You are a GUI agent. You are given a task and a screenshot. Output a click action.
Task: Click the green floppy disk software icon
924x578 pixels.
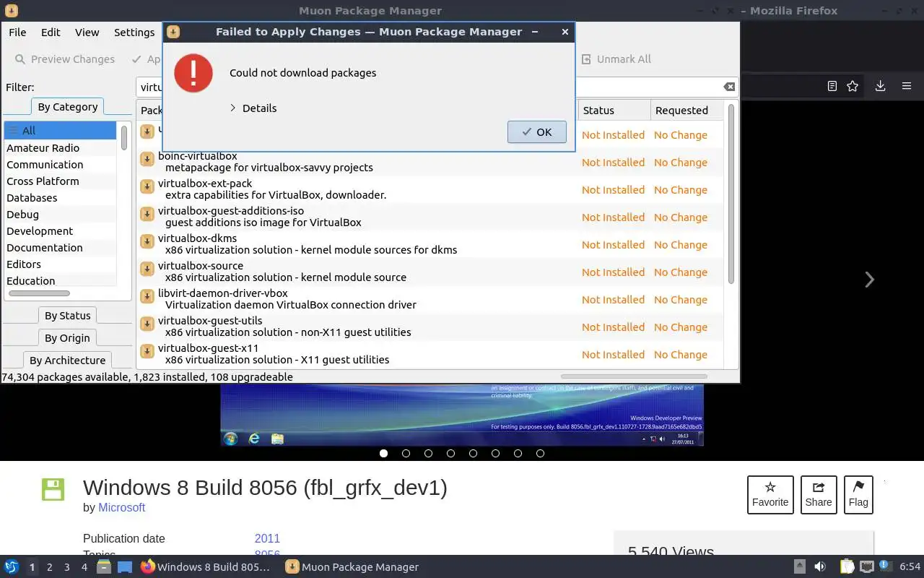pyautogui.click(x=53, y=489)
